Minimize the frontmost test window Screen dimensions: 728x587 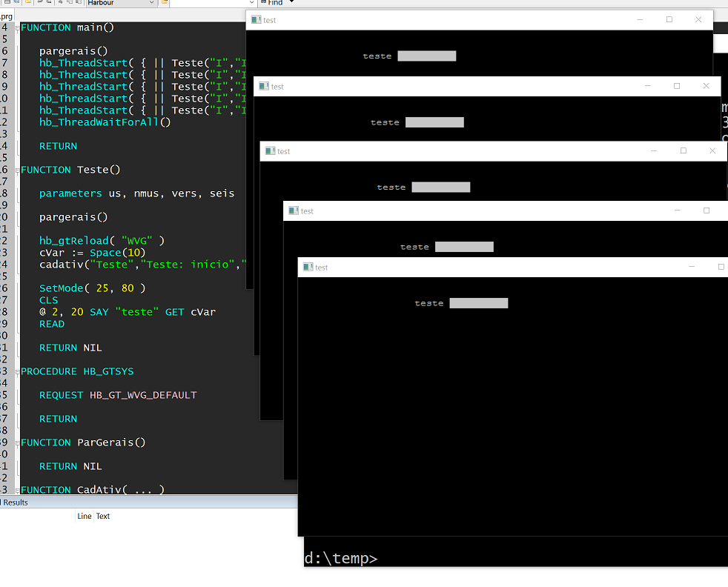click(x=692, y=268)
